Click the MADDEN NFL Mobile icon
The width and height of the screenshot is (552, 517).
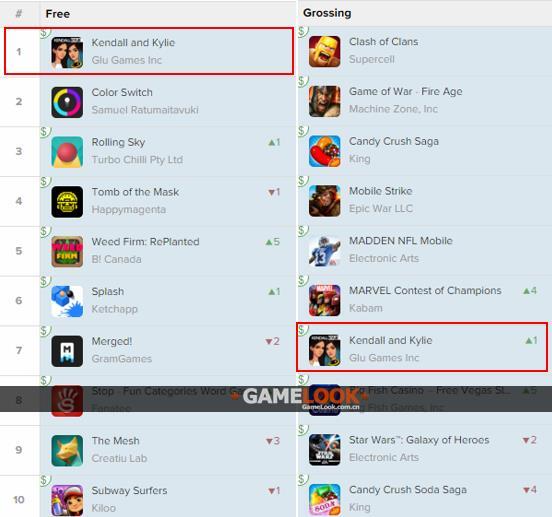coord(325,251)
